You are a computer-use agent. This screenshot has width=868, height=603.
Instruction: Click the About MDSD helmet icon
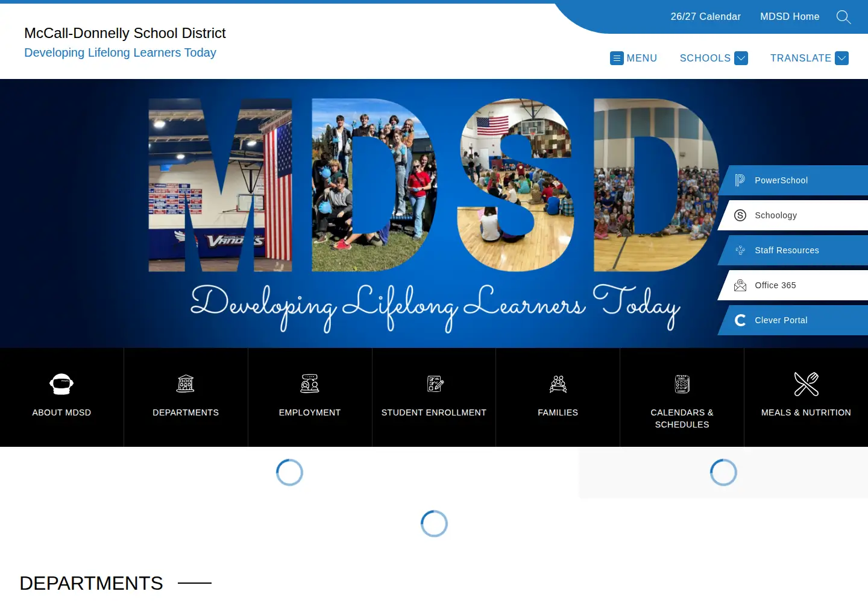[x=61, y=384]
